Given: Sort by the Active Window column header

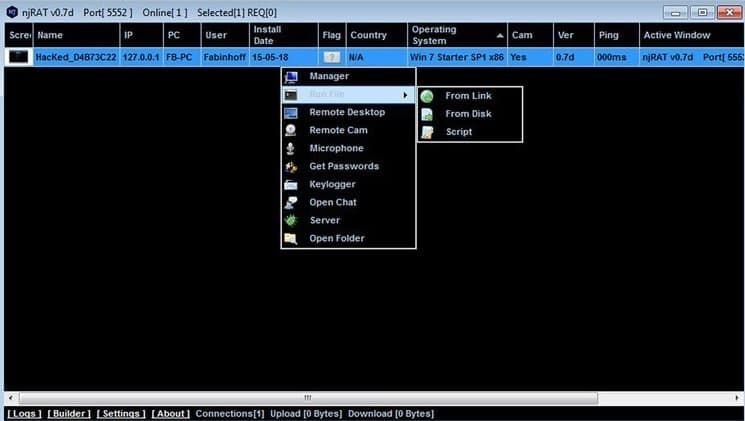Looking at the screenshot, I should (692, 35).
